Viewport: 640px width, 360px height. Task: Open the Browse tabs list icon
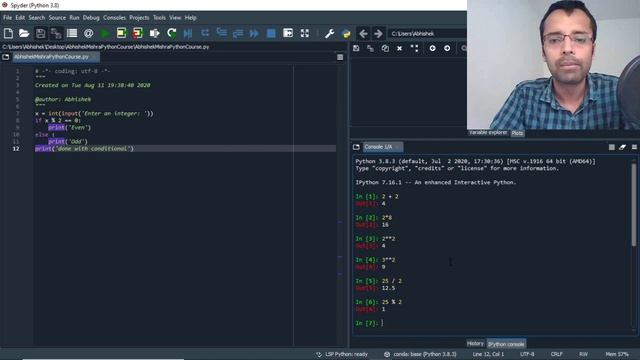coord(72,33)
